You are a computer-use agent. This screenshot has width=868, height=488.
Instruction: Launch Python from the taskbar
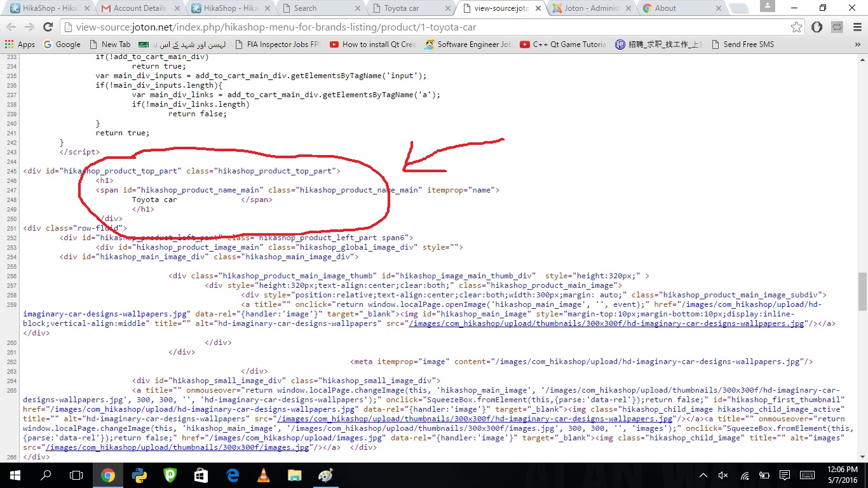point(139,475)
